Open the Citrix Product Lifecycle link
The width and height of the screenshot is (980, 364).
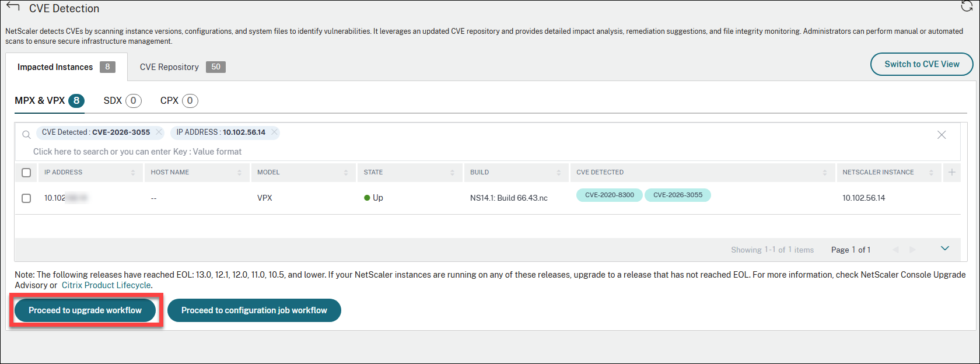pos(106,285)
